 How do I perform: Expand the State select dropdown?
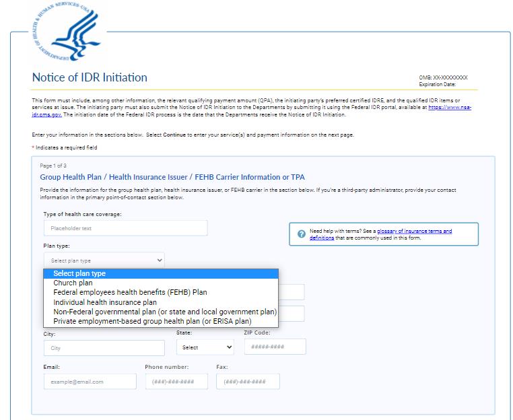point(205,347)
